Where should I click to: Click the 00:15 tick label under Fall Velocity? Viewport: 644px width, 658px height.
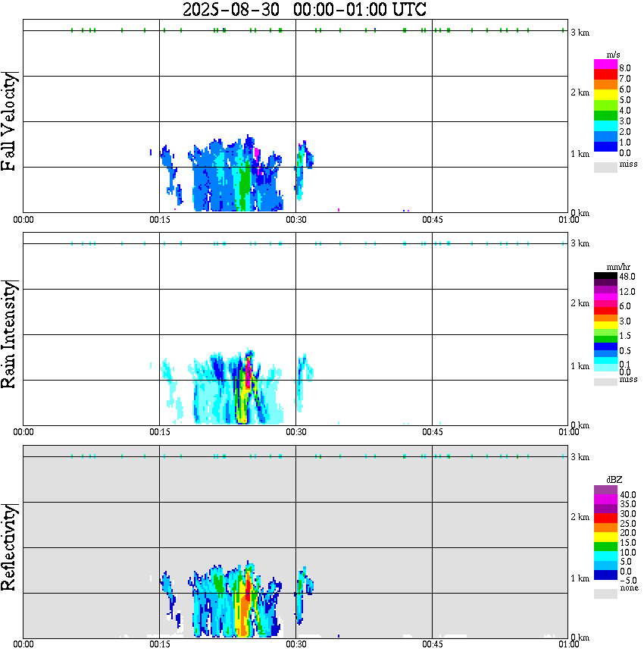point(160,220)
